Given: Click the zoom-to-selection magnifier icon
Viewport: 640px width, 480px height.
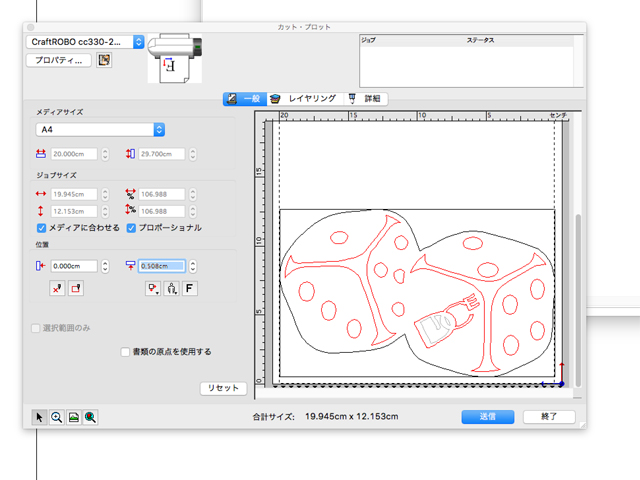Looking at the screenshot, I should (90, 417).
